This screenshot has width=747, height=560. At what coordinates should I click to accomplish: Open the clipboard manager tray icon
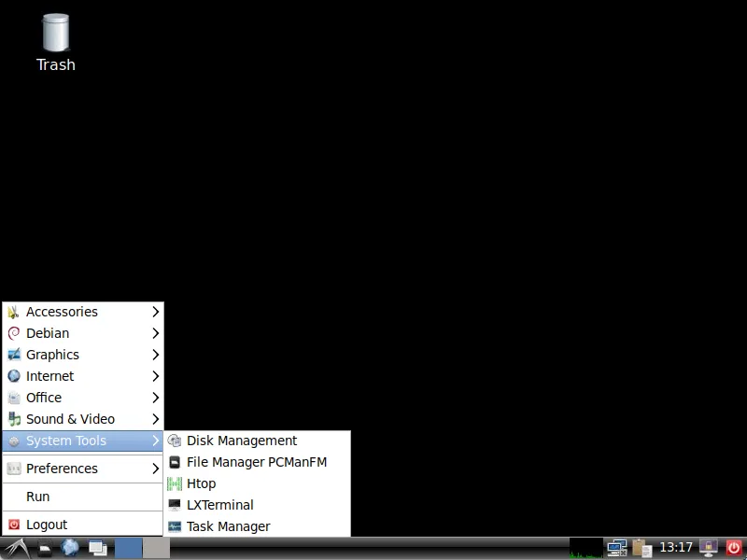point(641,548)
